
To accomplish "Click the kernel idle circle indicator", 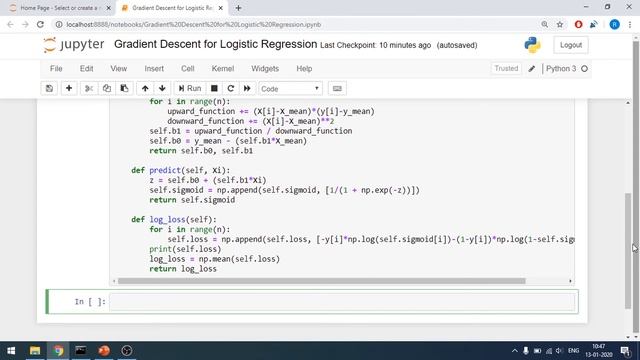I will [584, 69].
